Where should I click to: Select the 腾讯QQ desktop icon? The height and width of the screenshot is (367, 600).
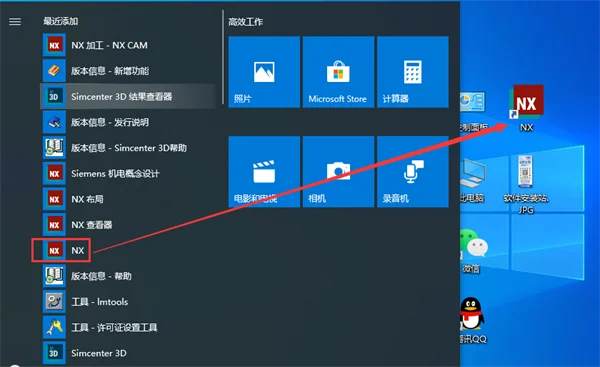(x=473, y=321)
